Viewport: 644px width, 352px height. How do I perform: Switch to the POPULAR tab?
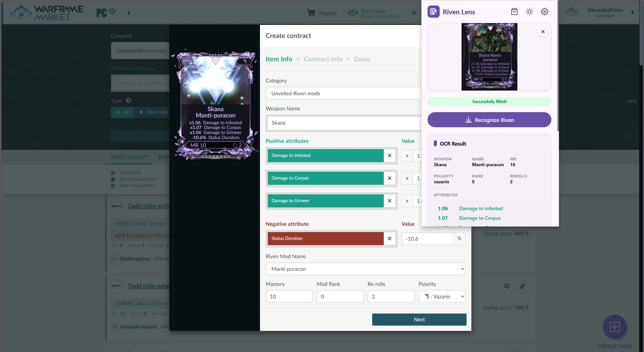[x=164, y=157]
